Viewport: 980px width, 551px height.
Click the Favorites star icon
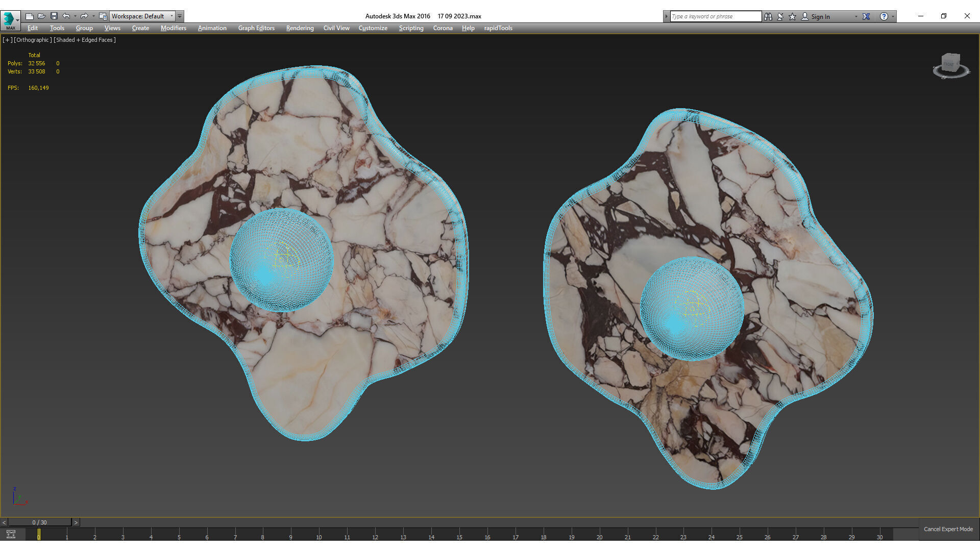[x=792, y=16]
